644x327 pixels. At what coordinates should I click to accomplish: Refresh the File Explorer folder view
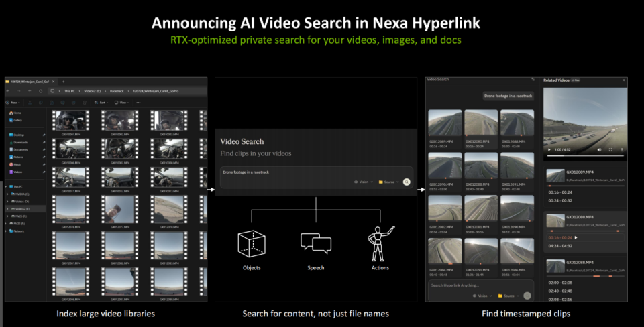coord(41,91)
